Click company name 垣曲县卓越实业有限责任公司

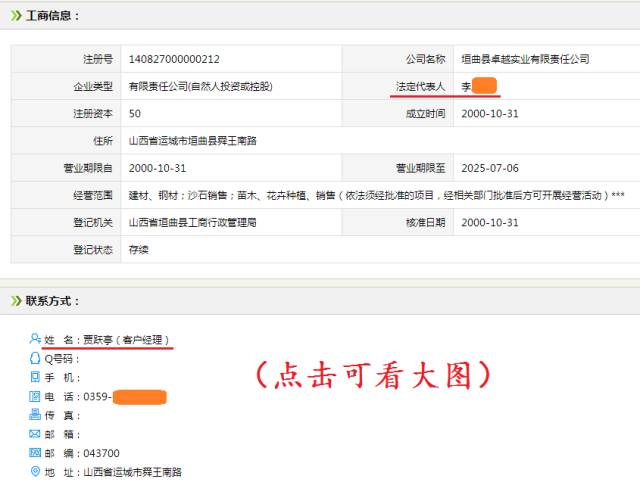click(525, 60)
